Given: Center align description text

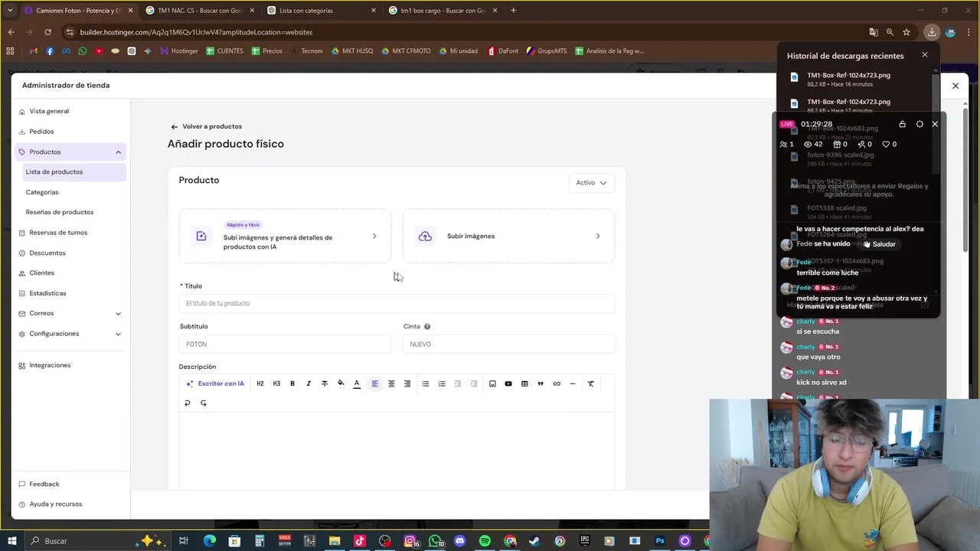Looking at the screenshot, I should point(391,383).
